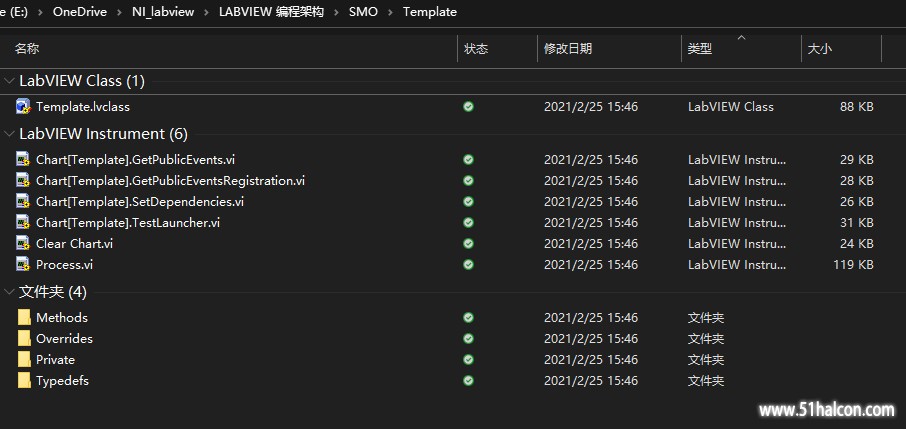Select the Methods folder name
The width and height of the screenshot is (906, 429).
tap(62, 317)
